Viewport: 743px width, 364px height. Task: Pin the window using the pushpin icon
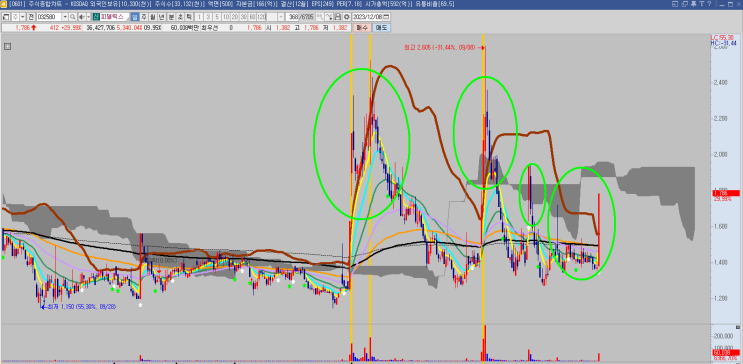coord(694,4)
